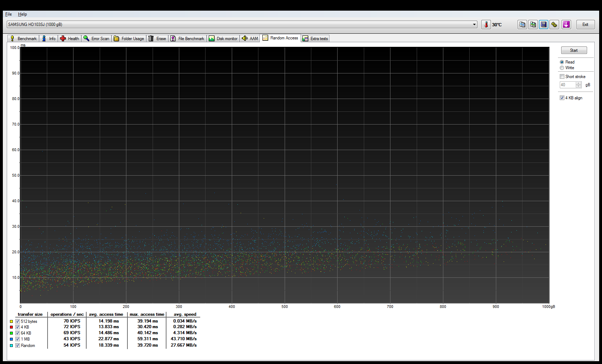Click the thermometer temperature icon
Viewport: 602px width, 364px height.
[x=486, y=24]
